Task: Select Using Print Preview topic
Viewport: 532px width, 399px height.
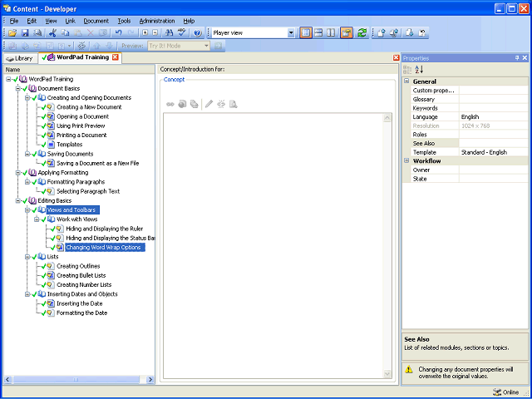Action: pyautogui.click(x=81, y=126)
